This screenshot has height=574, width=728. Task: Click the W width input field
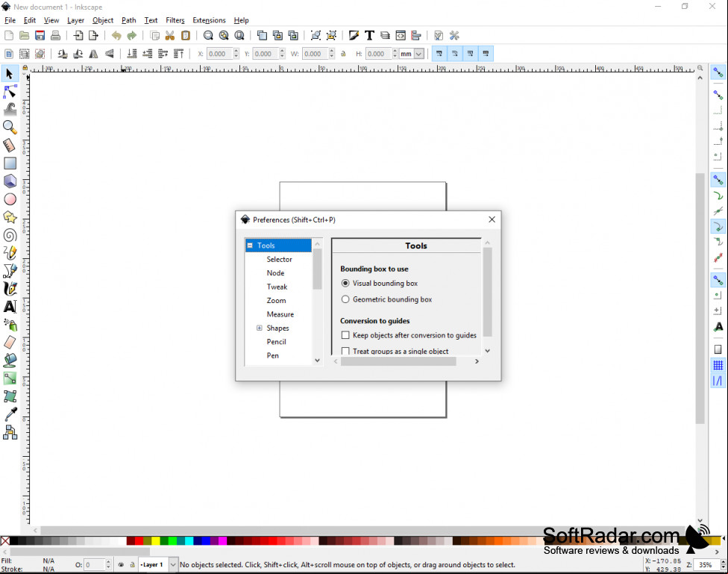[316, 54]
